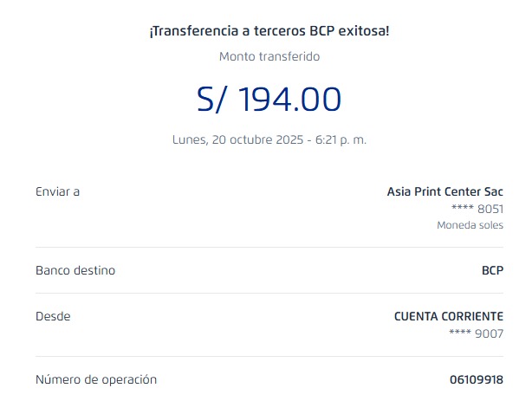Click the divider line below Moneda soles
The image size is (532, 401).
pyautogui.click(x=269, y=248)
